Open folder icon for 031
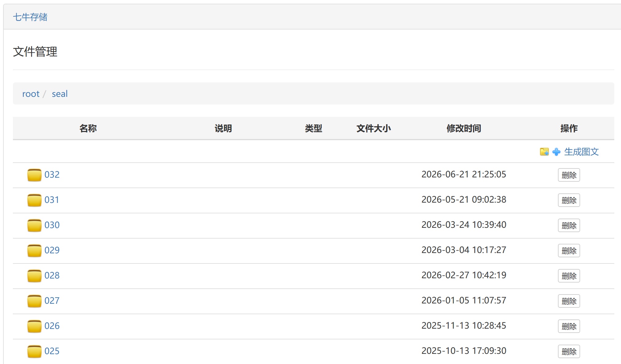This screenshot has width=621, height=364. 34,200
